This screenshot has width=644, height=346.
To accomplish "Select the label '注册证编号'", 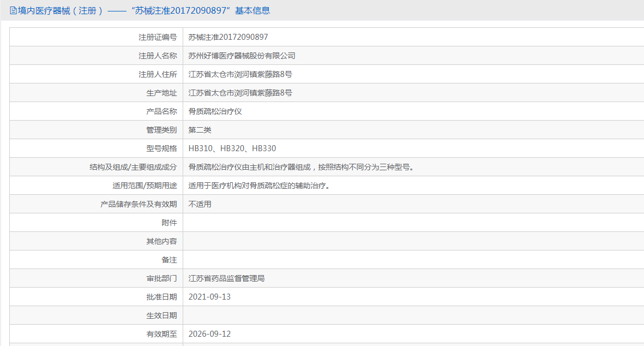I will 158,38.
